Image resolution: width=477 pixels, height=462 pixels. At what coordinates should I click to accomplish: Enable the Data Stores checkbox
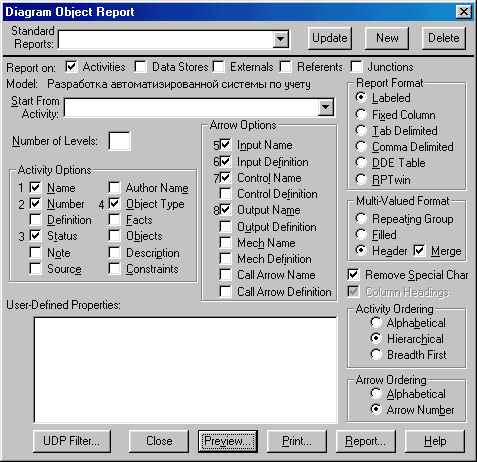pos(140,66)
